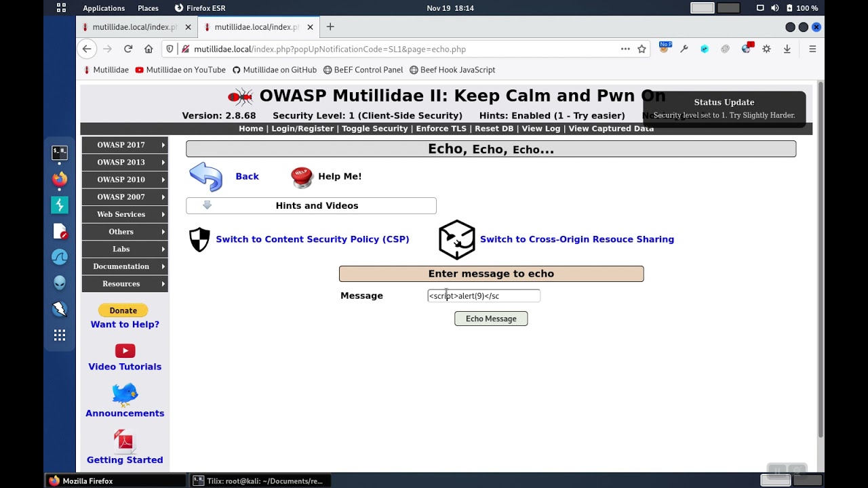Image resolution: width=868 pixels, height=488 pixels.
Task: Click the volume icon in system tray
Action: (x=774, y=8)
